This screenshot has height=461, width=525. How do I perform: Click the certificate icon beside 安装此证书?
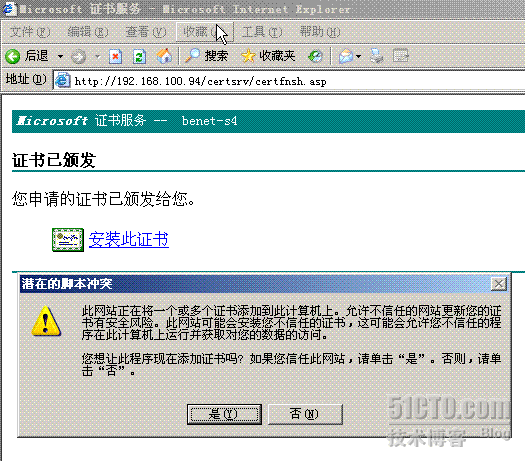pos(68,240)
